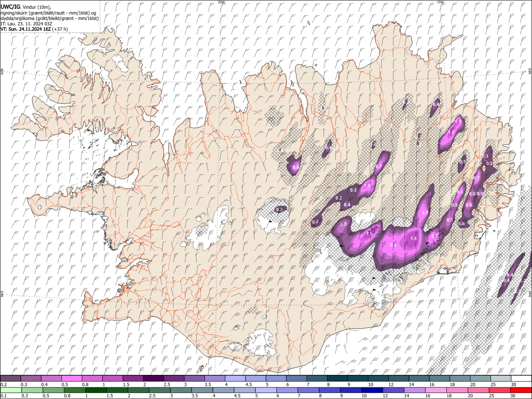
Task: Click the bold UWC/IG title text
Action: (x=10, y=7)
